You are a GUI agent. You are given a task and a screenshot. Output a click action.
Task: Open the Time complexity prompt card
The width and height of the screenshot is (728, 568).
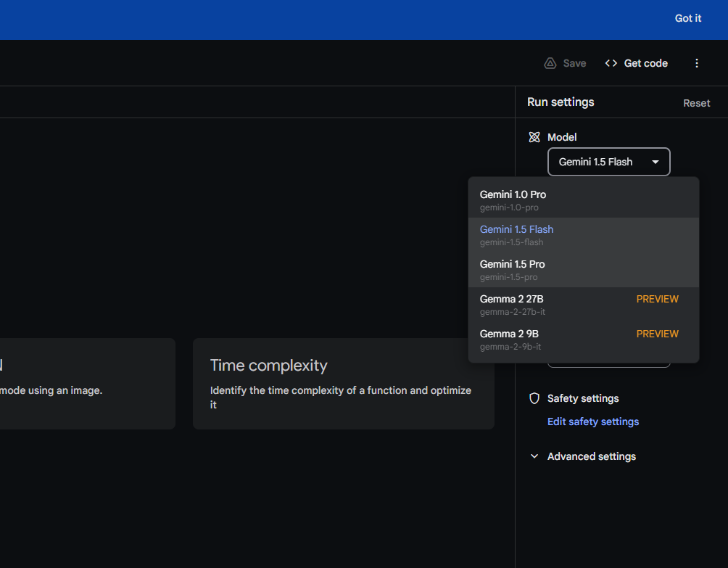[344, 384]
